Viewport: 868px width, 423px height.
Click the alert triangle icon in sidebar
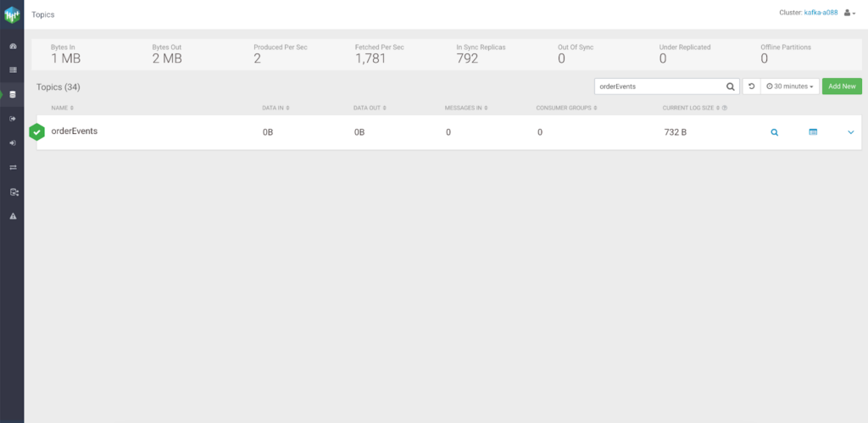12,216
